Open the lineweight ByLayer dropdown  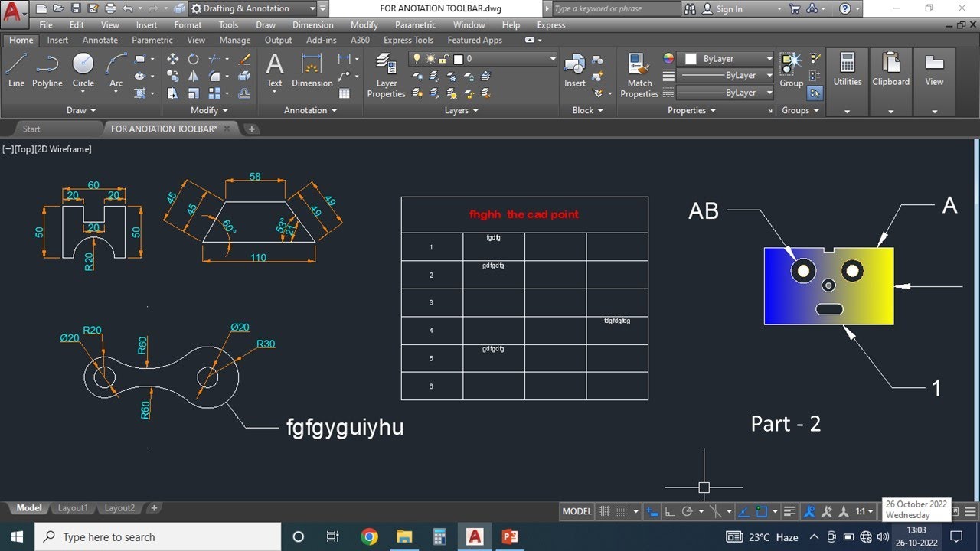click(x=726, y=75)
